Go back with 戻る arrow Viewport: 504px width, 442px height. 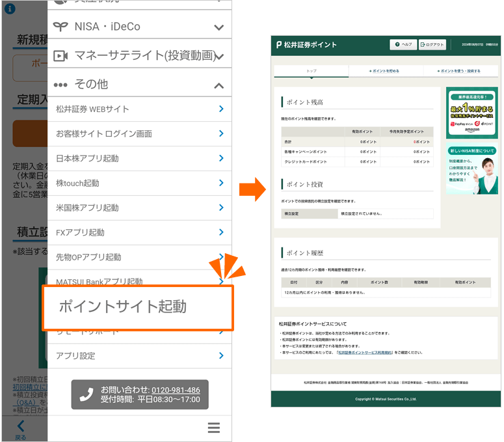tap(21, 430)
